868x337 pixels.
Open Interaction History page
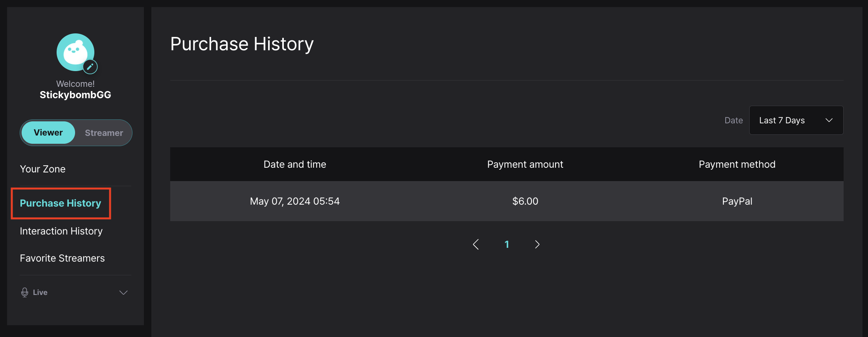(x=61, y=231)
